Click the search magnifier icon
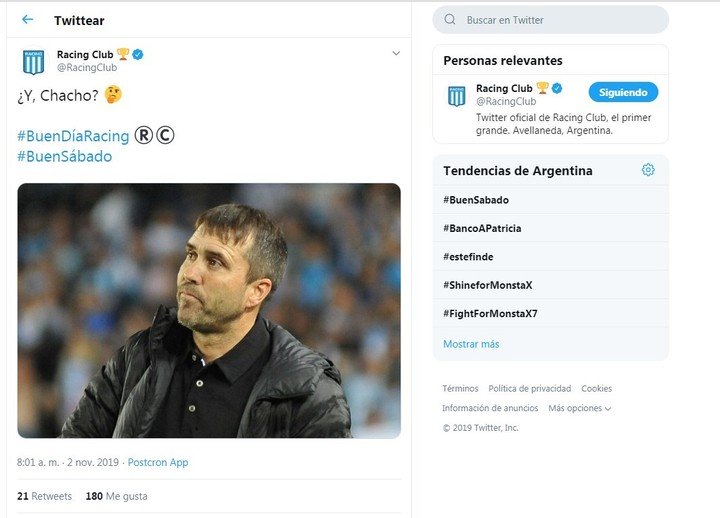Image resolution: width=720 pixels, height=518 pixels. tap(450, 20)
